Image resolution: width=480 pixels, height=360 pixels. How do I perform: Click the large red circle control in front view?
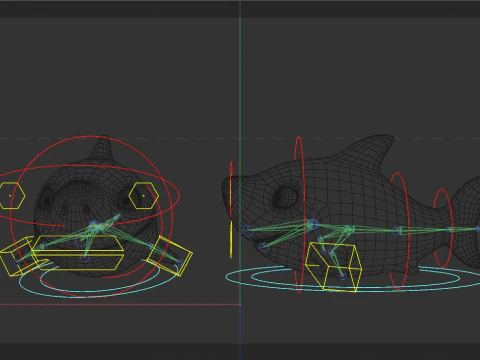click(92, 216)
